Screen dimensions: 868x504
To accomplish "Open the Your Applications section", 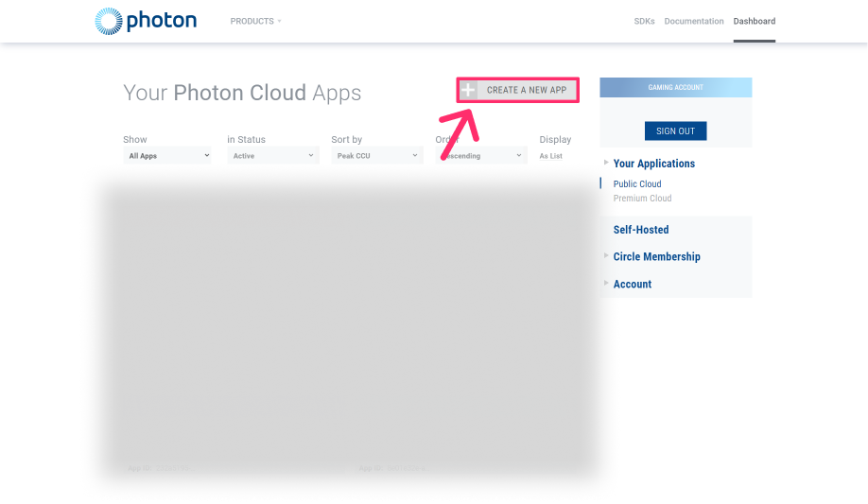I will pos(653,164).
